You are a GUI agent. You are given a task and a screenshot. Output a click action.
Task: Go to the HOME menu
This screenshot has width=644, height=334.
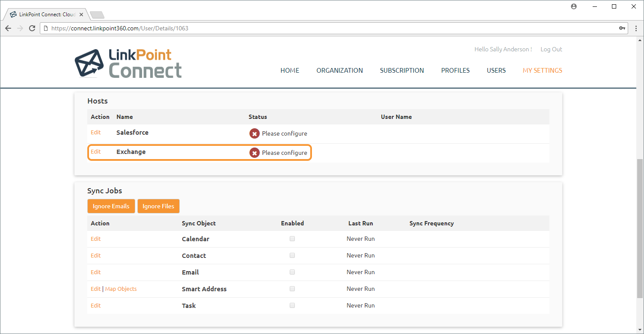[290, 71]
